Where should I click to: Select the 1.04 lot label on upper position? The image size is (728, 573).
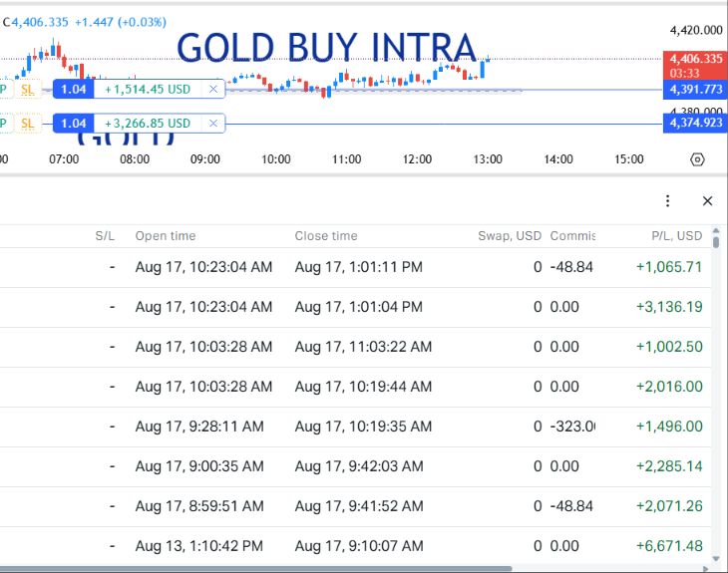click(x=74, y=89)
